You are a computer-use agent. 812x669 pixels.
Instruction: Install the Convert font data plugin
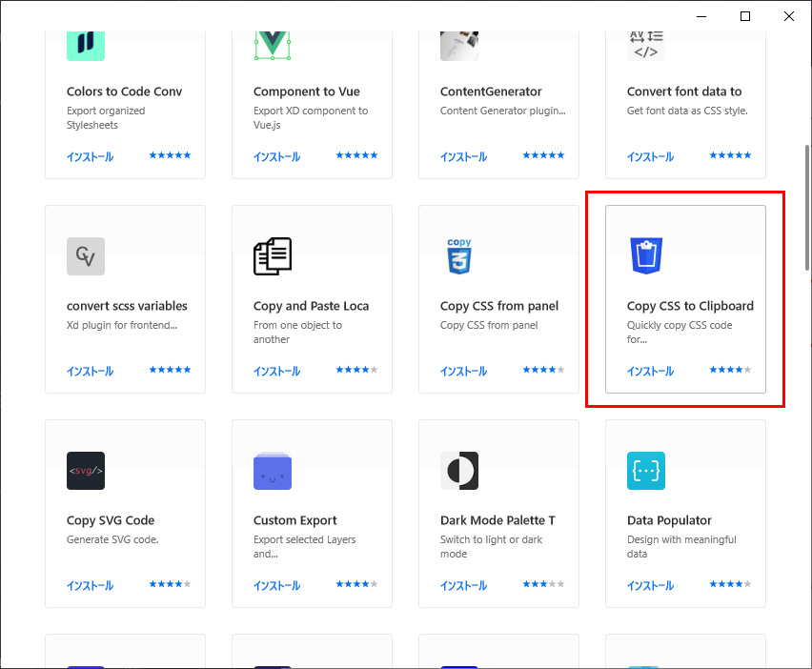click(650, 157)
